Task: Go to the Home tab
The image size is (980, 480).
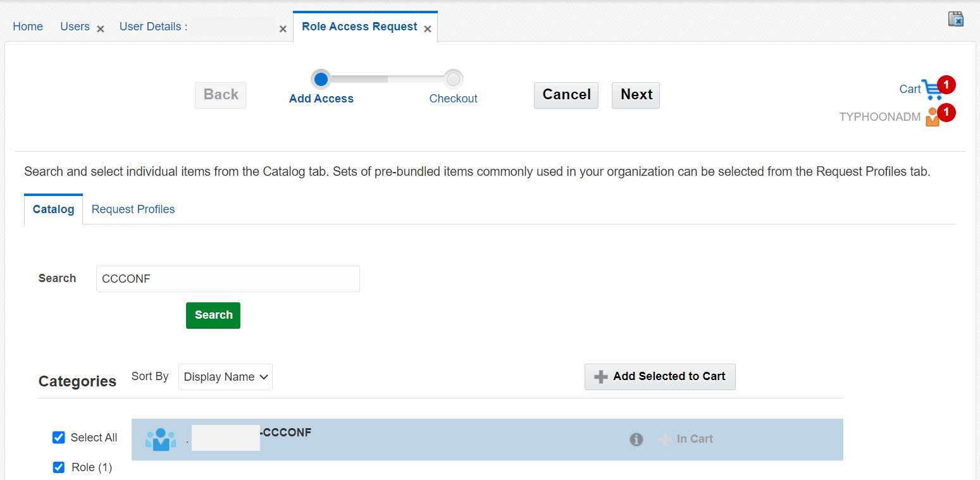Action: 27,26
